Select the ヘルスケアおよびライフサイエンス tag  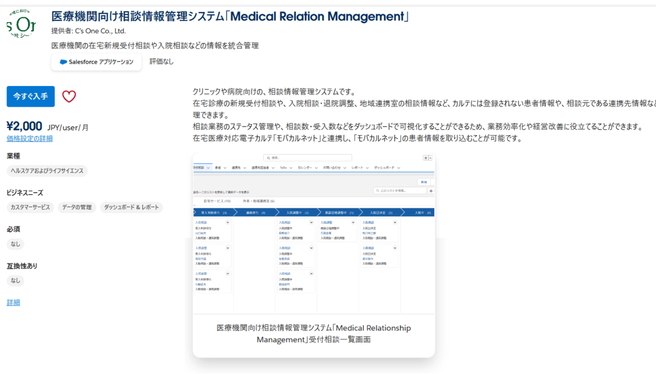pos(47,171)
